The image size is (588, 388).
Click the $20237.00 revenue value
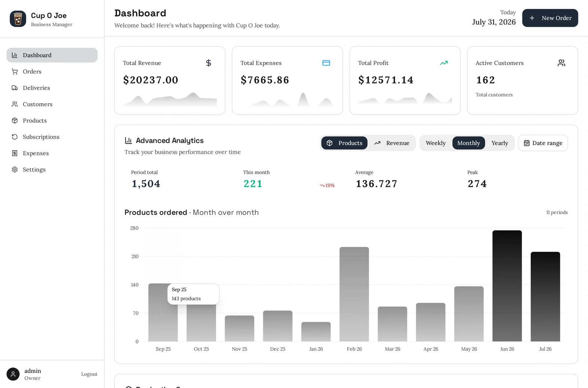pyautogui.click(x=151, y=80)
